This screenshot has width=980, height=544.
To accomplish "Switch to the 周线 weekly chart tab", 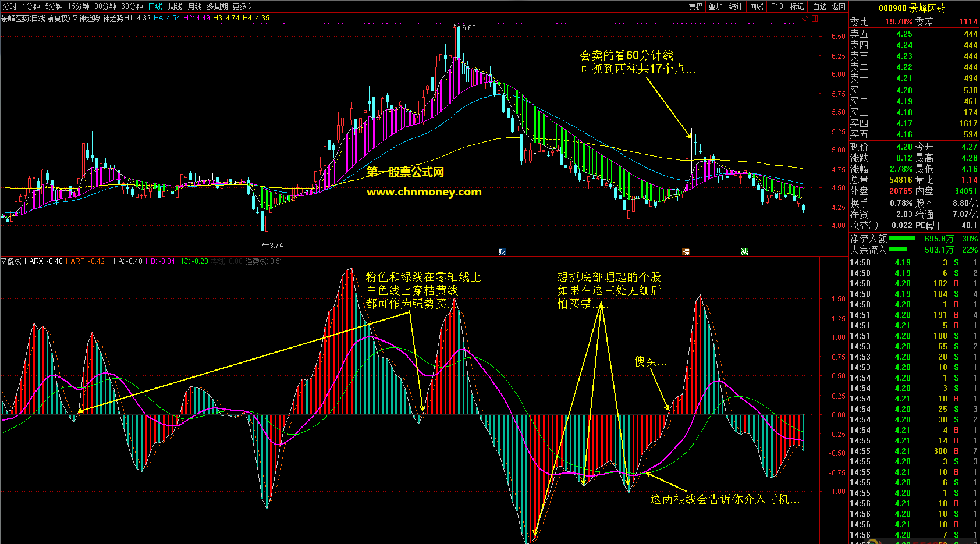I will pyautogui.click(x=175, y=6).
